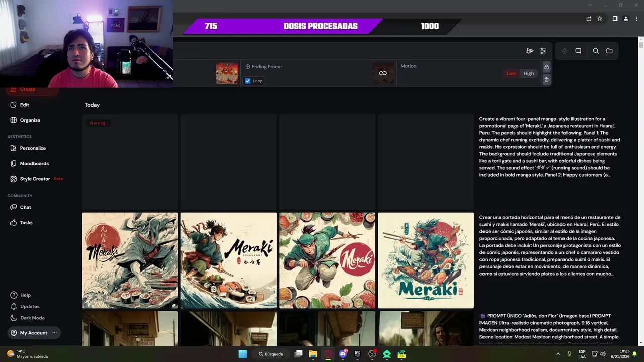Image resolution: width=644 pixels, height=362 pixels.
Task: Open the notification bell in the taskbar
Action: [634, 354]
